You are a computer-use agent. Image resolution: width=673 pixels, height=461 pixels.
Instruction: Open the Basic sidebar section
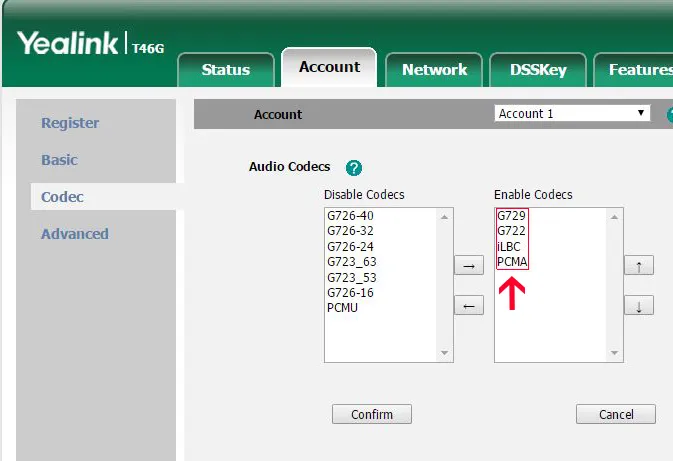pos(59,160)
